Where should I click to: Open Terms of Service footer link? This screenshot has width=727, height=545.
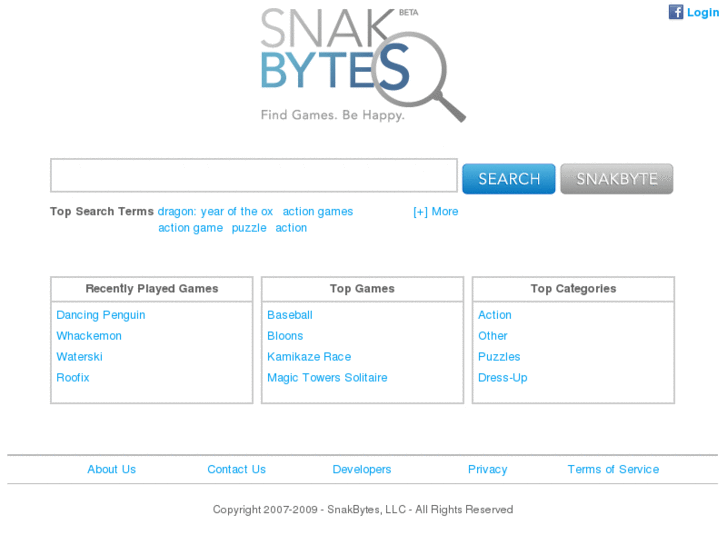pyautogui.click(x=613, y=469)
